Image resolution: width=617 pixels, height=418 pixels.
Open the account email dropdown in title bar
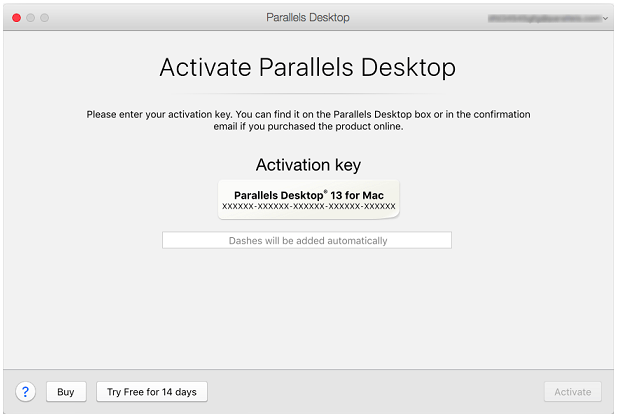[x=548, y=18]
